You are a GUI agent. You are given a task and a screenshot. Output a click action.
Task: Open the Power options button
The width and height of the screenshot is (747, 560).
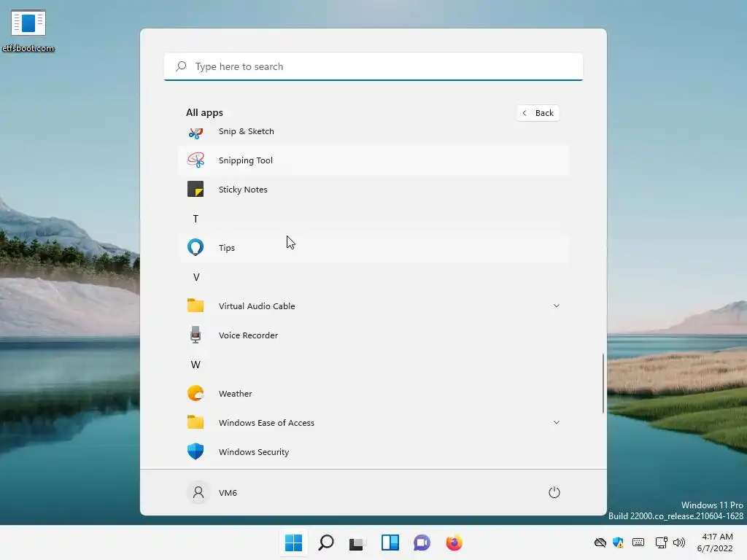[554, 492]
